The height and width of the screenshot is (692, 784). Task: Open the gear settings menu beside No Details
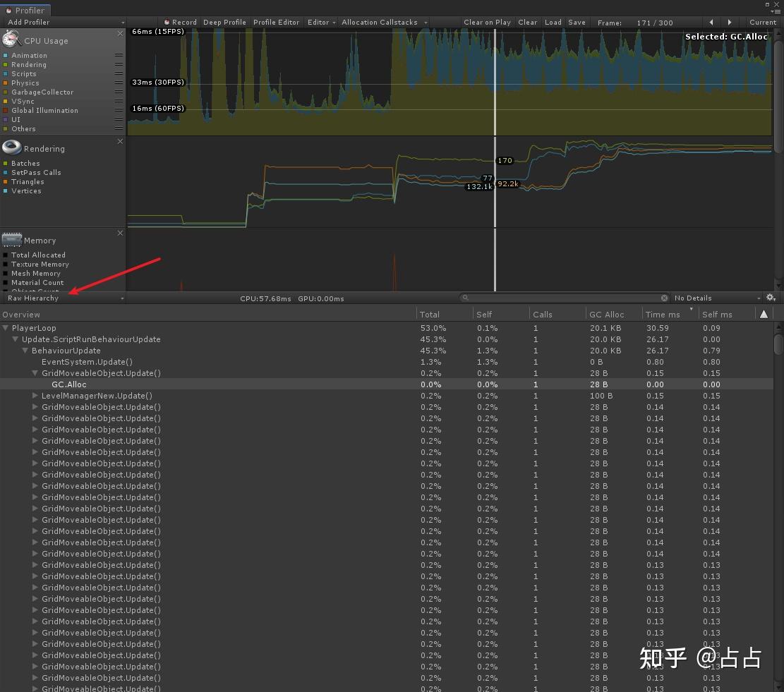771,298
